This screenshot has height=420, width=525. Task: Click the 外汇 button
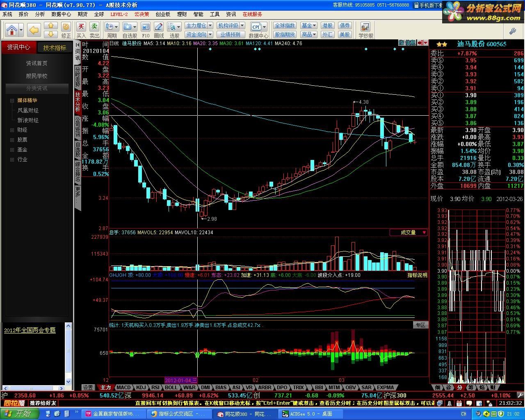[x=327, y=34]
